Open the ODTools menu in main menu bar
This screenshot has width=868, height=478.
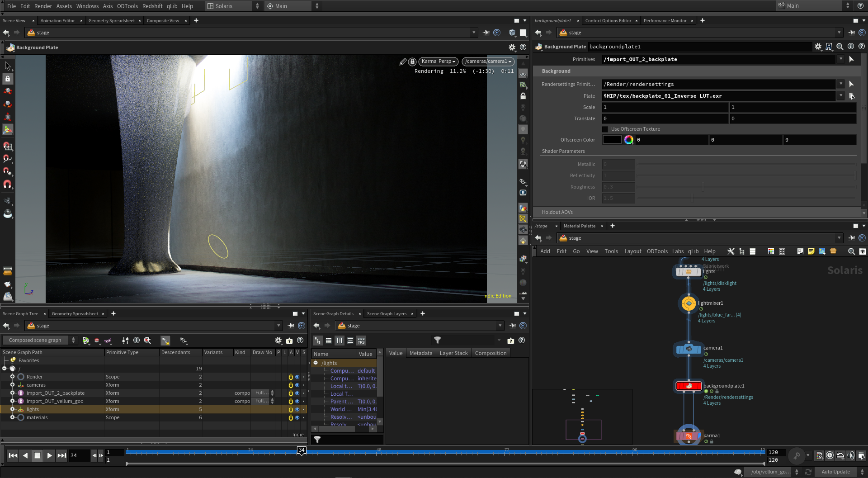(x=127, y=6)
